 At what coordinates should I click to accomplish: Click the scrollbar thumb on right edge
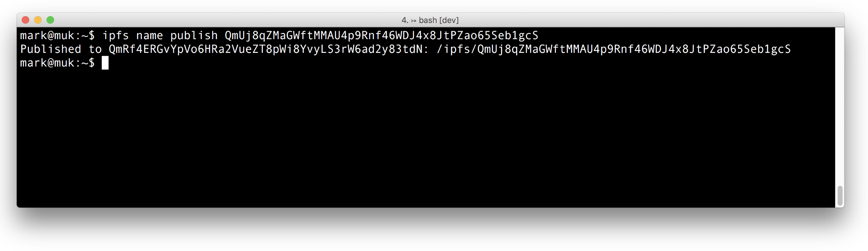(840, 196)
